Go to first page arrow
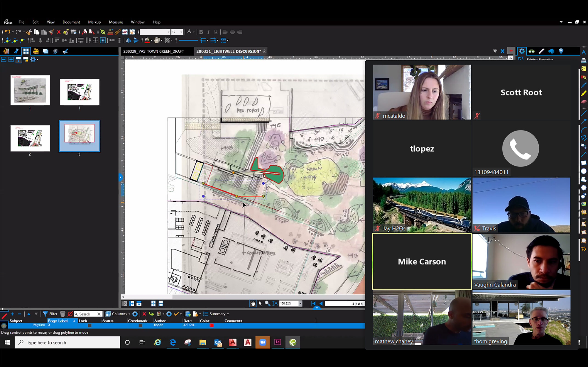This screenshot has width=588, height=367. [313, 303]
